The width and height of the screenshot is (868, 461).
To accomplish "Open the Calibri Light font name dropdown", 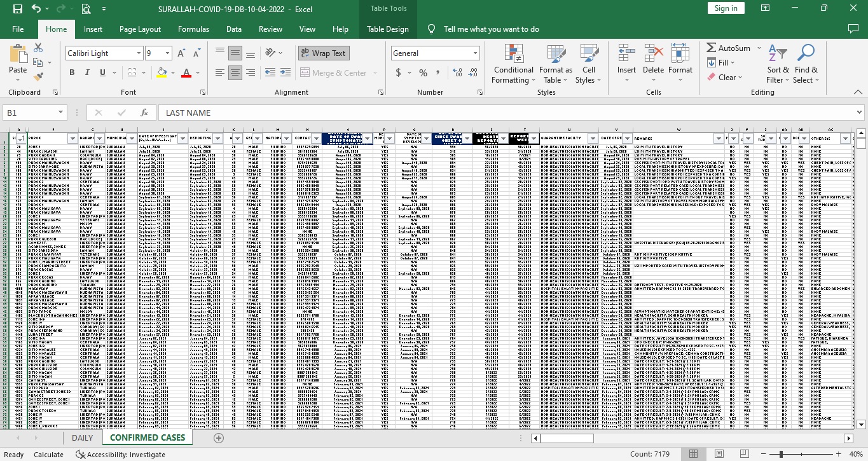I will (x=139, y=53).
